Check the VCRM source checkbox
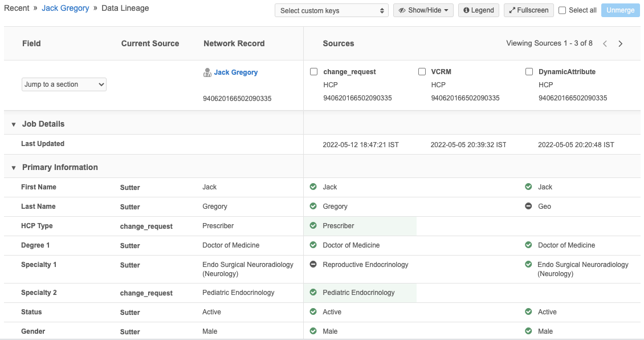Viewport: 644px width, 340px height. tap(422, 72)
